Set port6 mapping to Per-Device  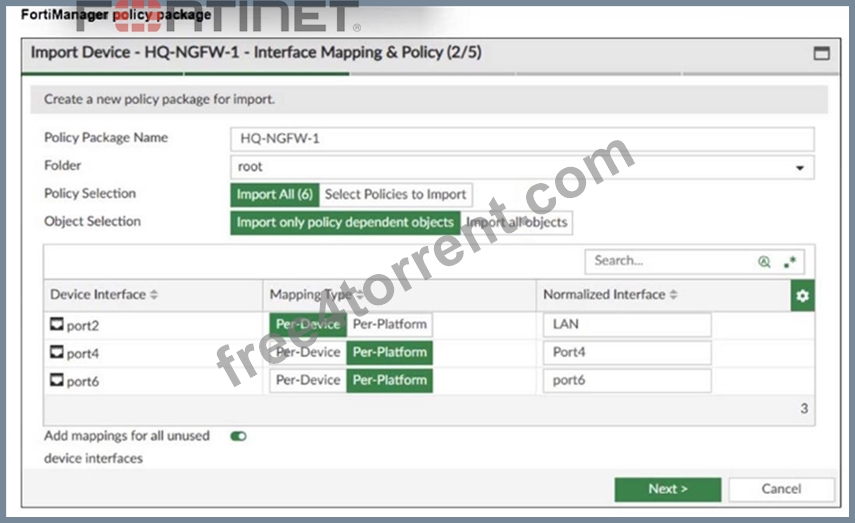click(x=308, y=380)
